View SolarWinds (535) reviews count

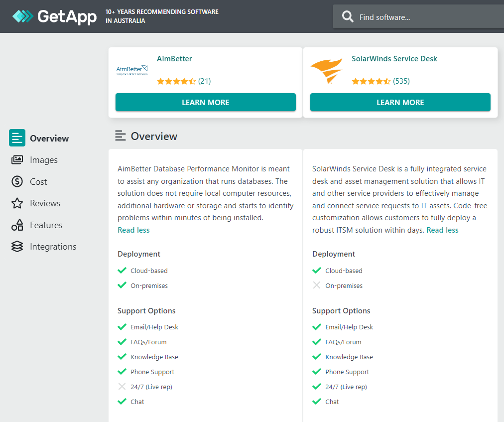point(401,81)
